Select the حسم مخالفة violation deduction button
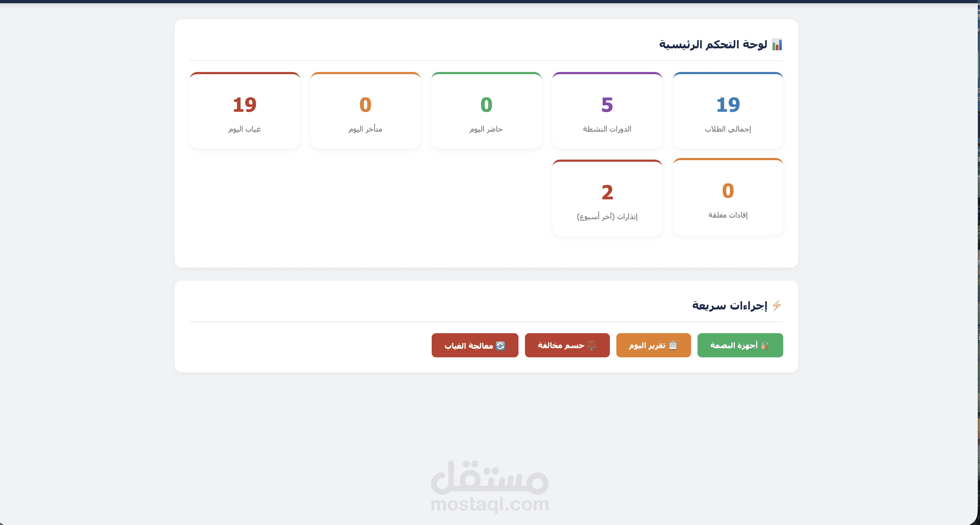Screen dimensions: 980x525 pyautogui.click(x=567, y=345)
